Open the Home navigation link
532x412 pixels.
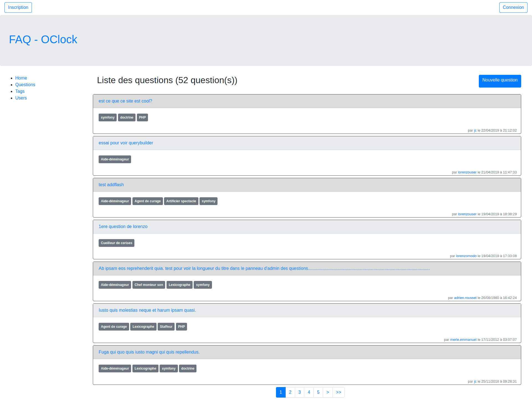point(21,78)
